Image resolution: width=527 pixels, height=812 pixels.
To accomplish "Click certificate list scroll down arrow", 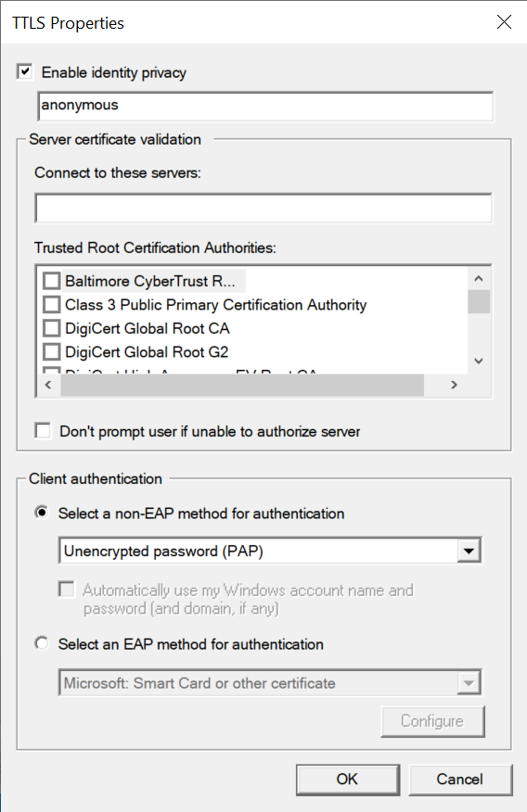I will [479, 361].
